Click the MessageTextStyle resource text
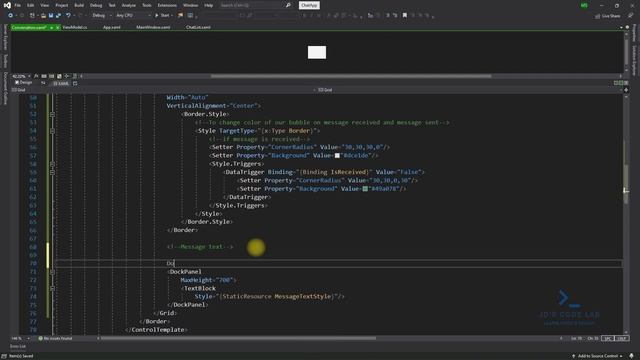Image resolution: width=640 pixels, height=360 pixels. [303, 297]
